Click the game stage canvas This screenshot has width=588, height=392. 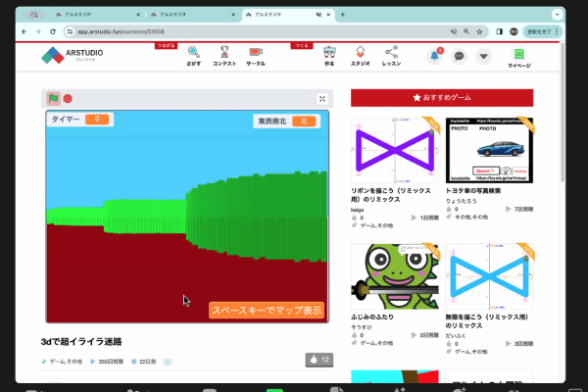click(x=187, y=217)
